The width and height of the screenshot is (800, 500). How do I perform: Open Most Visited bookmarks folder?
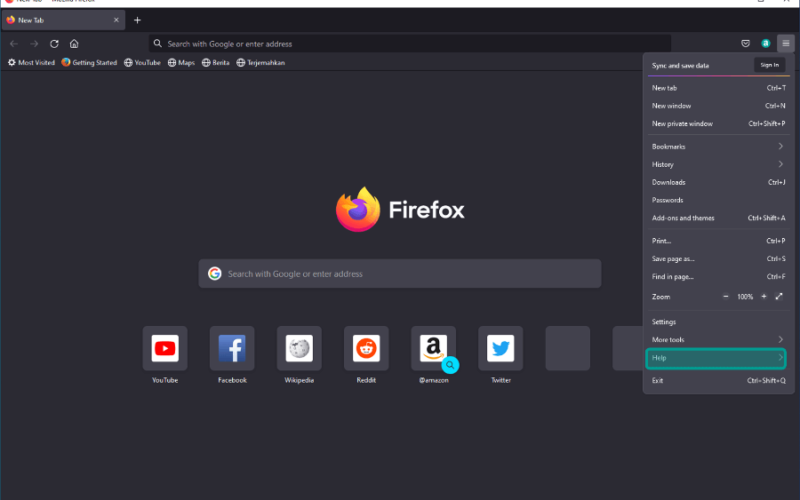pyautogui.click(x=31, y=63)
